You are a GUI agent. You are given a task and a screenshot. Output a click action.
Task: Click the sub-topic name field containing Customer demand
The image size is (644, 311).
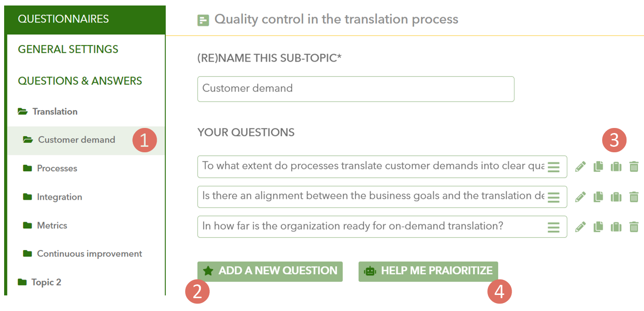pyautogui.click(x=356, y=89)
